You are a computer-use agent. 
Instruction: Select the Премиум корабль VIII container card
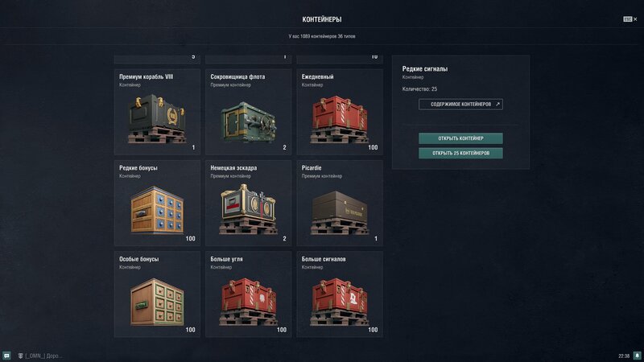[157, 112]
